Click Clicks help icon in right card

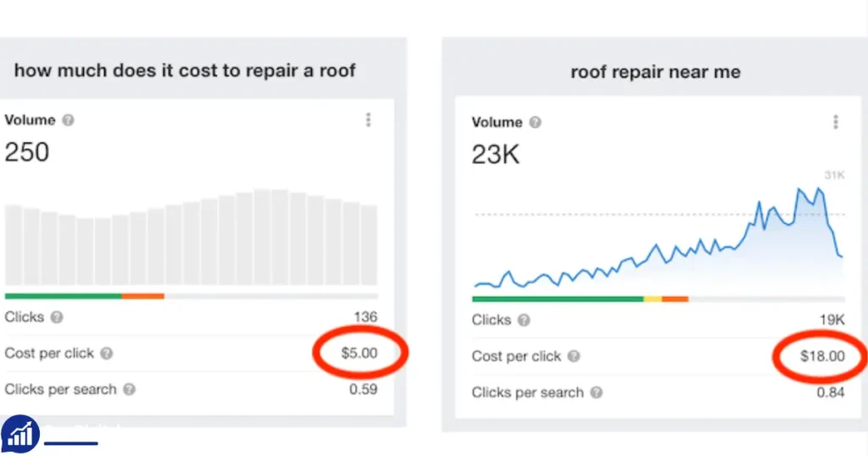coord(524,320)
